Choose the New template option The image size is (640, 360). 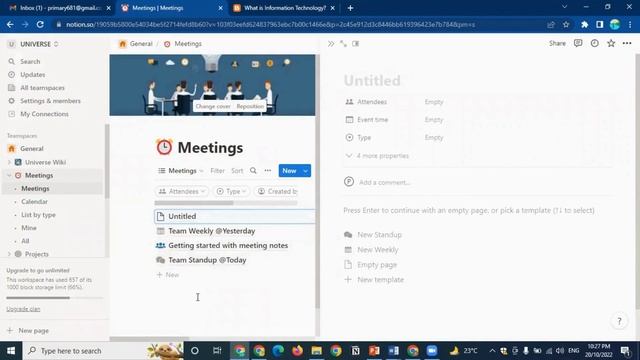380,280
